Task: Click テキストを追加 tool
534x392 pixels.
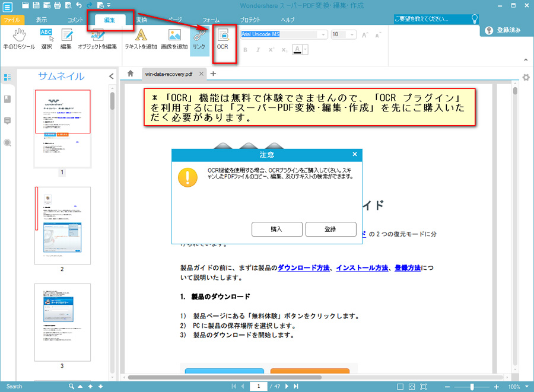Action: (x=141, y=40)
